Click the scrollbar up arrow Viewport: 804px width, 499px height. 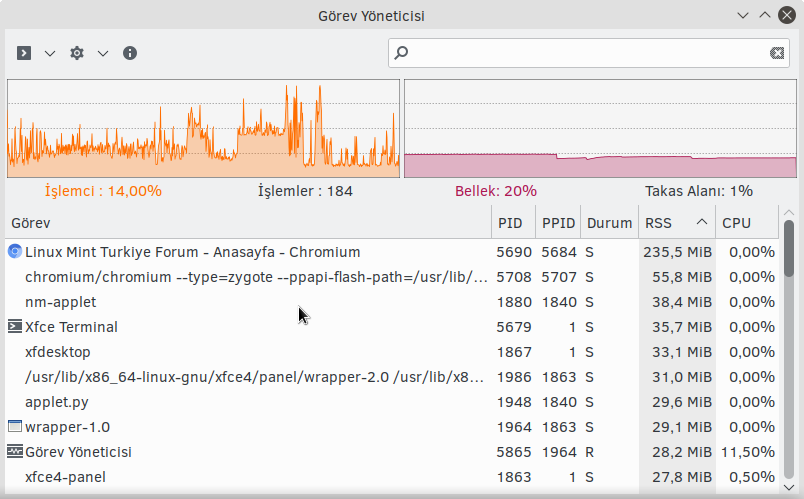pyautogui.click(x=789, y=212)
